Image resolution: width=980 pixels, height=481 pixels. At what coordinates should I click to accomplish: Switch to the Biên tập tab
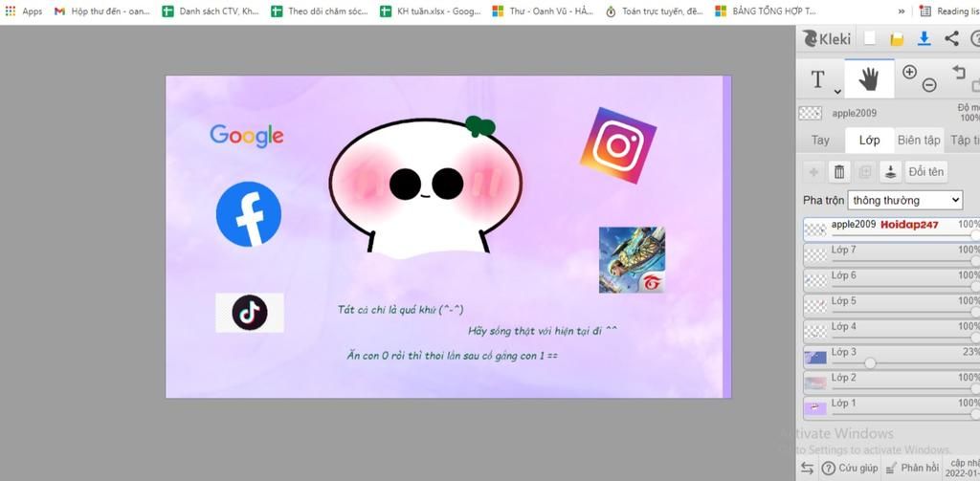(919, 140)
